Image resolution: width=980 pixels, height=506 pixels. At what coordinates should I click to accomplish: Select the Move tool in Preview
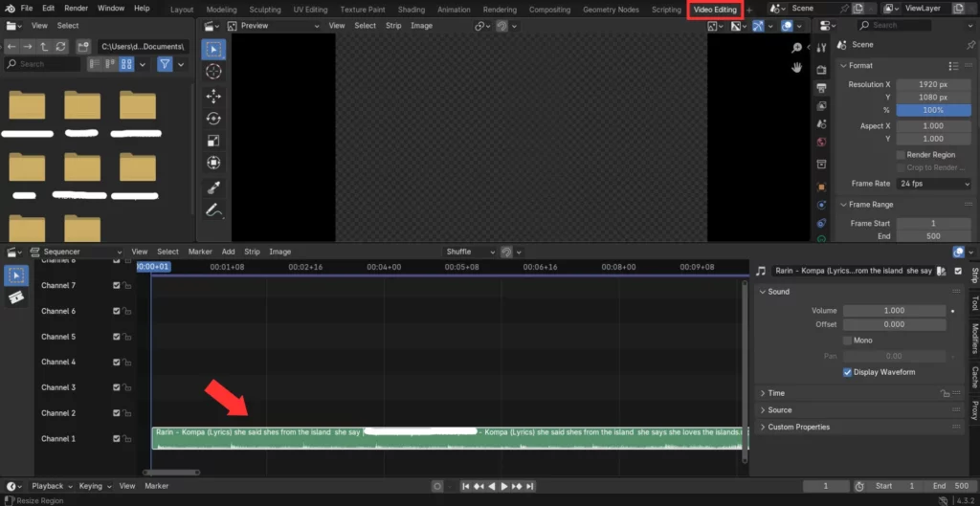click(213, 96)
